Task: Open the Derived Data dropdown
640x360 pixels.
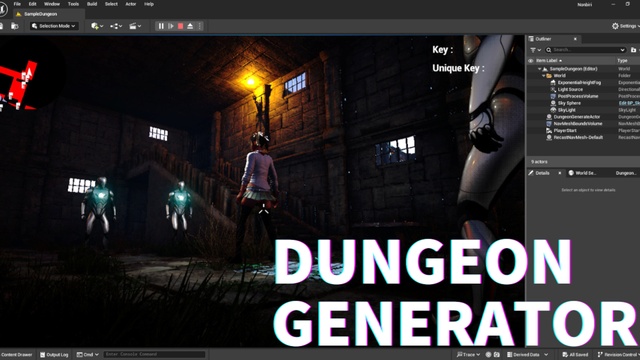Action: click(527, 355)
